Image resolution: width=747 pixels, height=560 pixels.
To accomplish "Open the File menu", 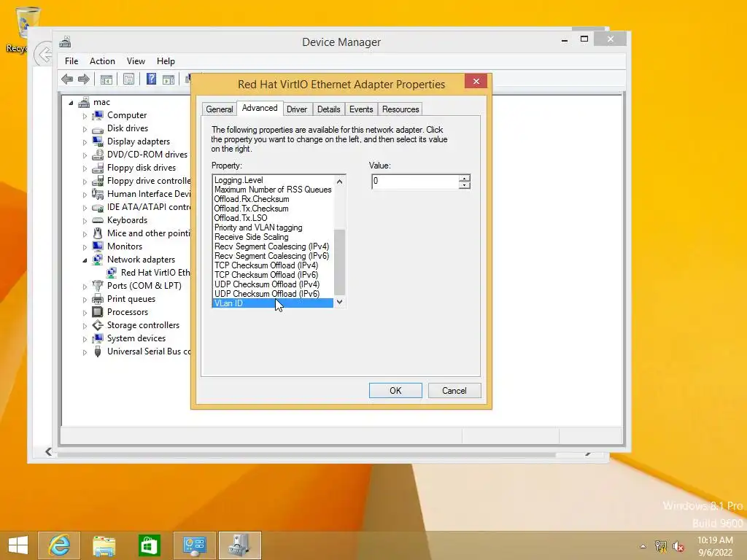I will point(71,61).
